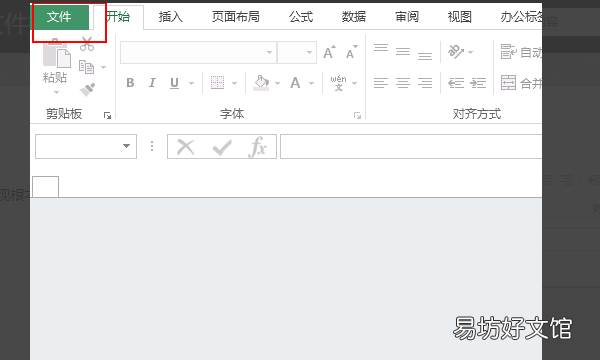Open the 插入 (Insert) tab
The height and width of the screenshot is (360, 600).
point(171,17)
